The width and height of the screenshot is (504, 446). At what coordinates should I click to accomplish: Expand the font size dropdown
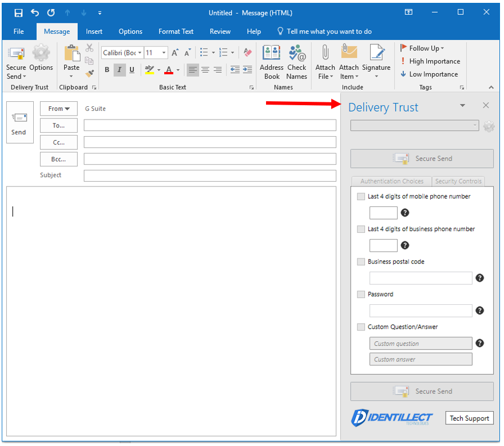tap(164, 53)
